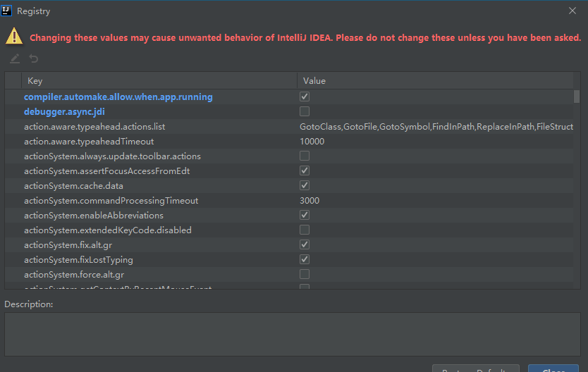Enable actionSystem.extendedKeyCode.disabled checkbox
This screenshot has width=588, height=372.
305,230
